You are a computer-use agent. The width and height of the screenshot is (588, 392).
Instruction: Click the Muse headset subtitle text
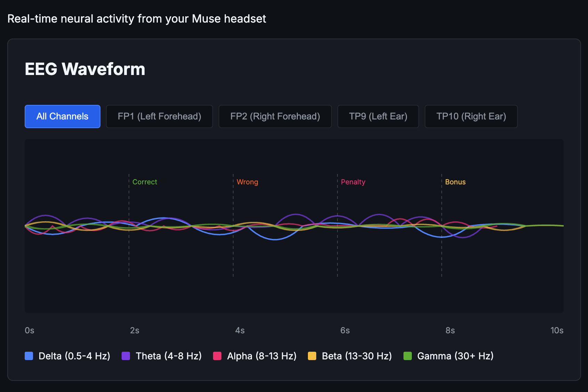point(137,18)
